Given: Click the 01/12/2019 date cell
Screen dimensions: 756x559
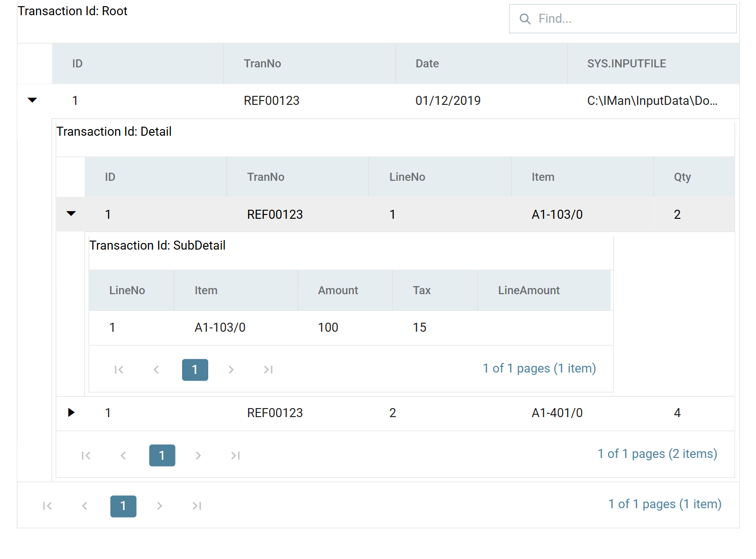Looking at the screenshot, I should point(481,101).
